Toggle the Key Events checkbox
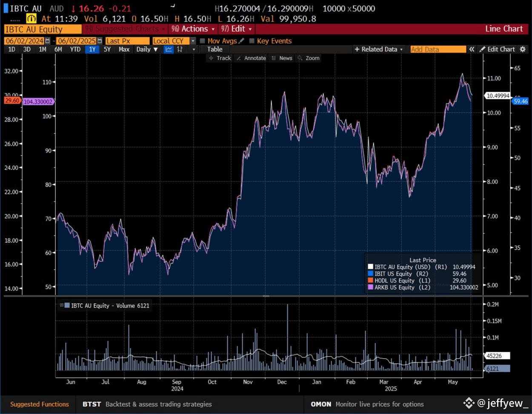Viewport: 532px width, 414px height. tap(252, 41)
